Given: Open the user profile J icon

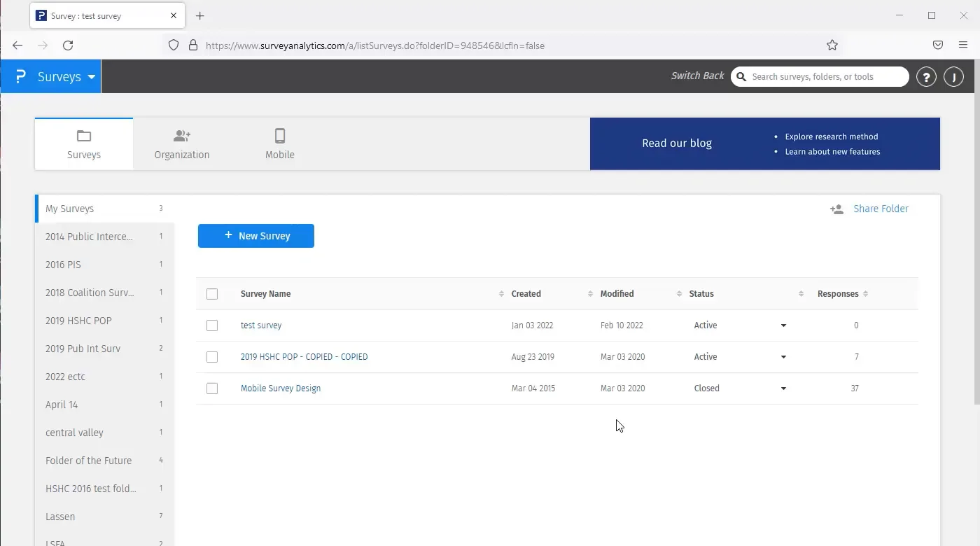Looking at the screenshot, I should 953,77.
